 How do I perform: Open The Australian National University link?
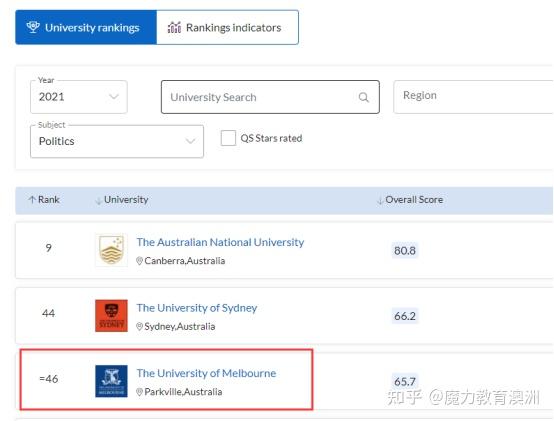220,242
